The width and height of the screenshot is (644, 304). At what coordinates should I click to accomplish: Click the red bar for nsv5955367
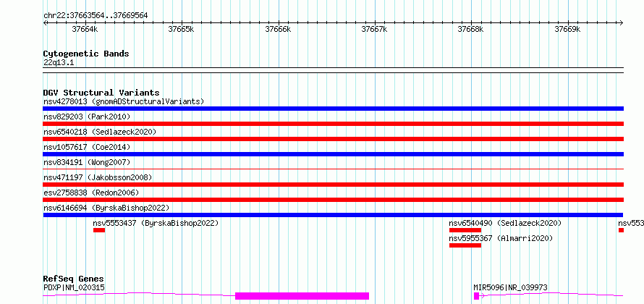point(465,245)
